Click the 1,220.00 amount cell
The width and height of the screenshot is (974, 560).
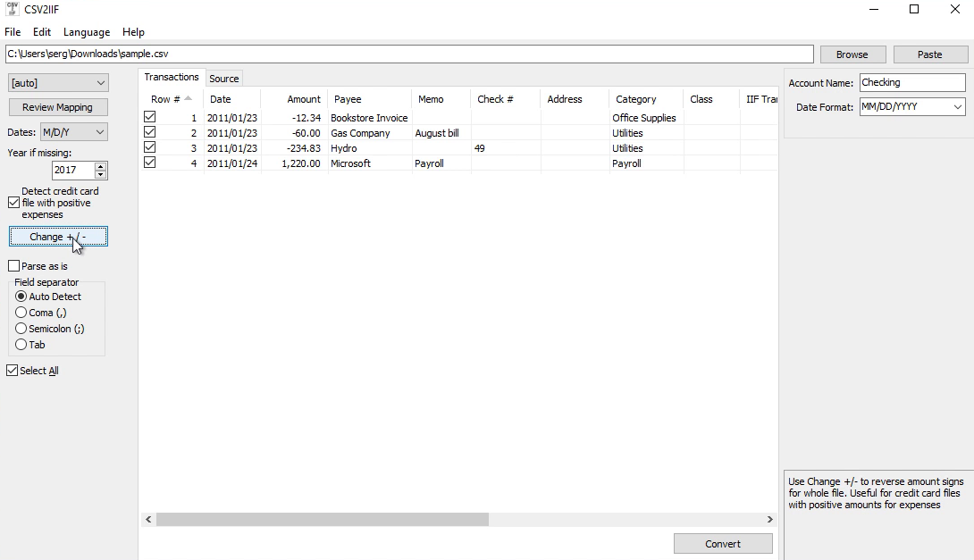click(x=294, y=163)
